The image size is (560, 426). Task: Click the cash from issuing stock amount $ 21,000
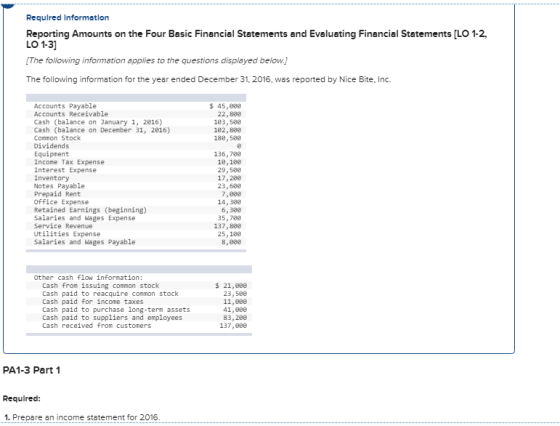coord(231,286)
